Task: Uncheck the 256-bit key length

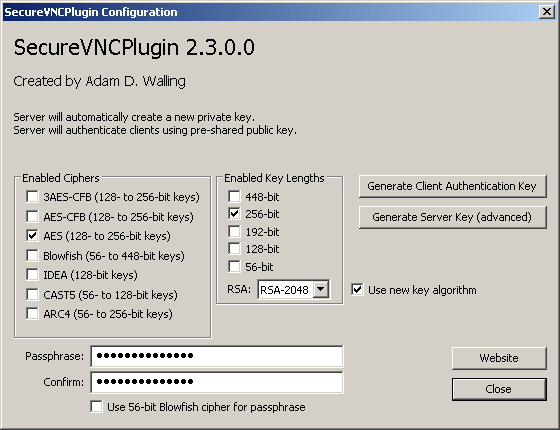Action: (234, 214)
